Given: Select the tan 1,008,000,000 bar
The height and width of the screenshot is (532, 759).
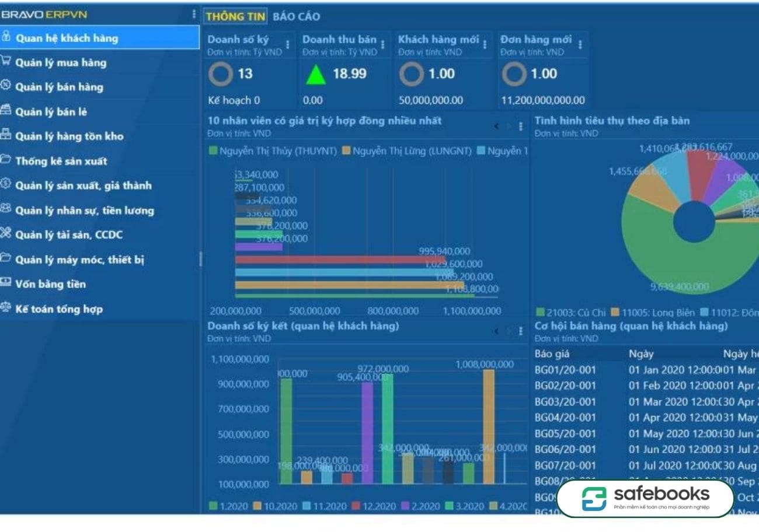Looking at the screenshot, I should click(x=488, y=427).
